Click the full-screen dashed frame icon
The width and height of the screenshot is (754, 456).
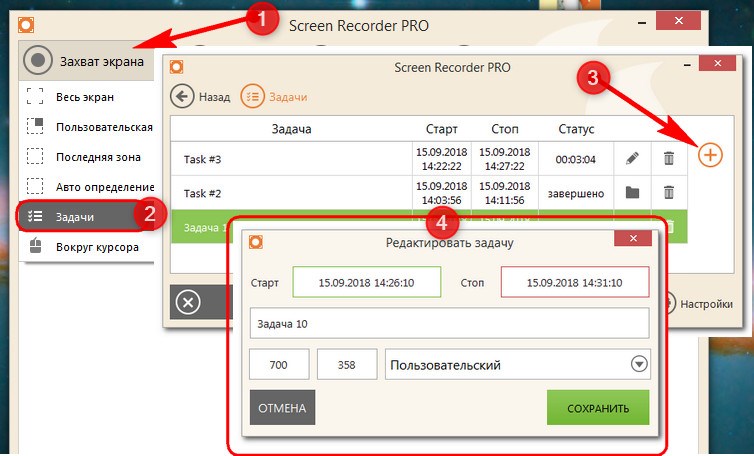[x=35, y=97]
